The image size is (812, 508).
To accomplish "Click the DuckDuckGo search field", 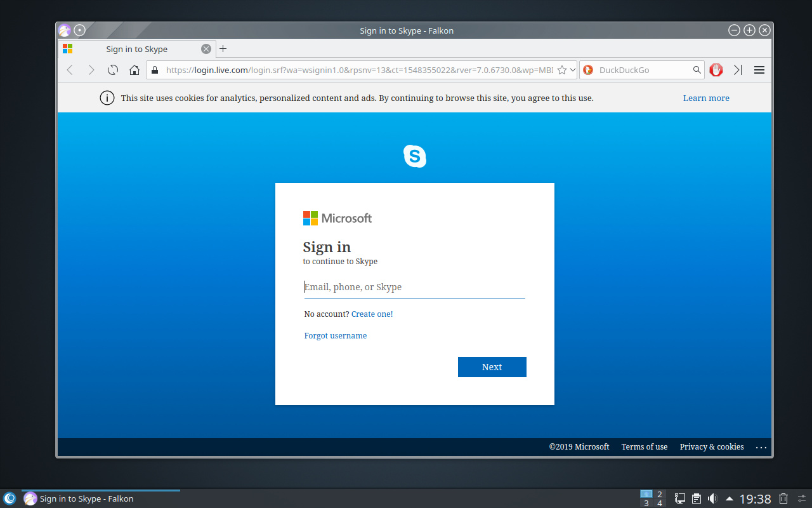I will coord(643,70).
